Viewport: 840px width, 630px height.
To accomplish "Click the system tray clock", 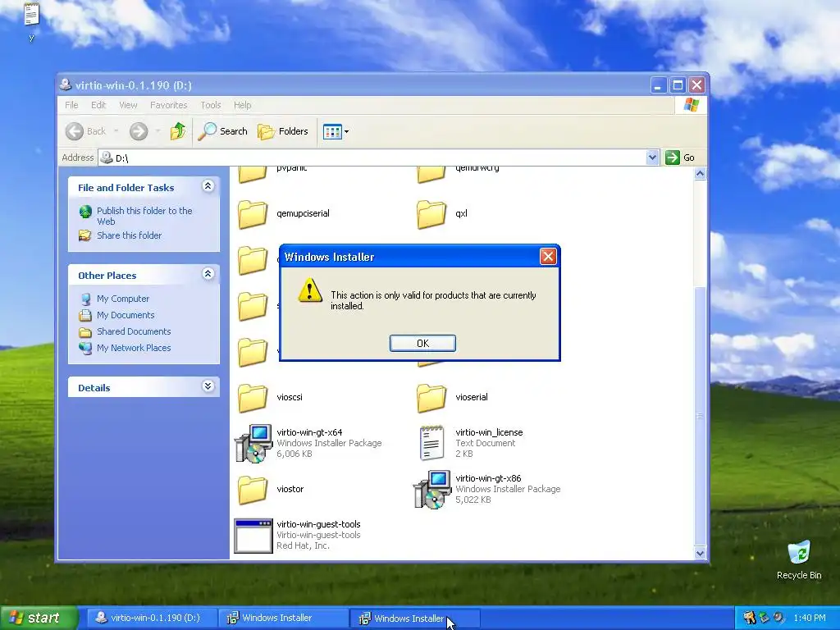I will coord(810,619).
